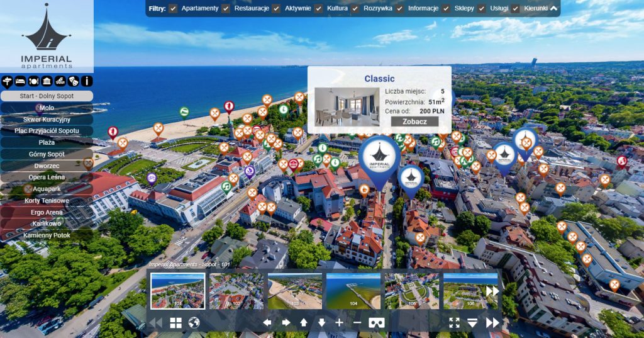
Task: Jump to the Ergo Arena location
Action: (47, 212)
